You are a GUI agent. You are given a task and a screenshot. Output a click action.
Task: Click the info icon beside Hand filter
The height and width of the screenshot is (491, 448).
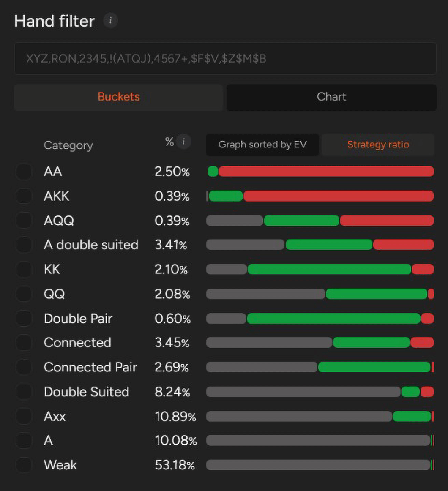pyautogui.click(x=110, y=20)
